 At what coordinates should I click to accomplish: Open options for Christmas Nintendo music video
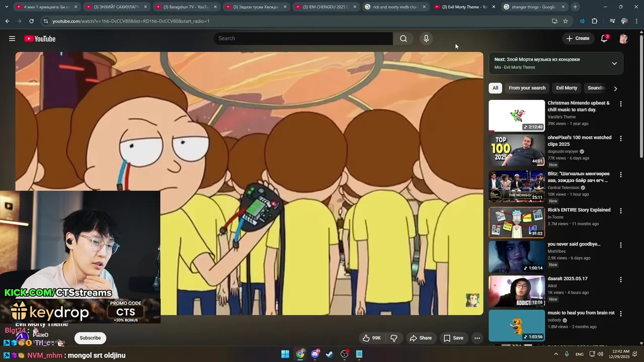[620, 104]
